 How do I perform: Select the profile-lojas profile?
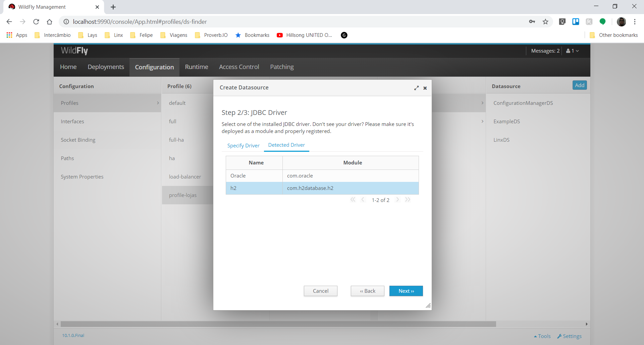[x=187, y=195]
